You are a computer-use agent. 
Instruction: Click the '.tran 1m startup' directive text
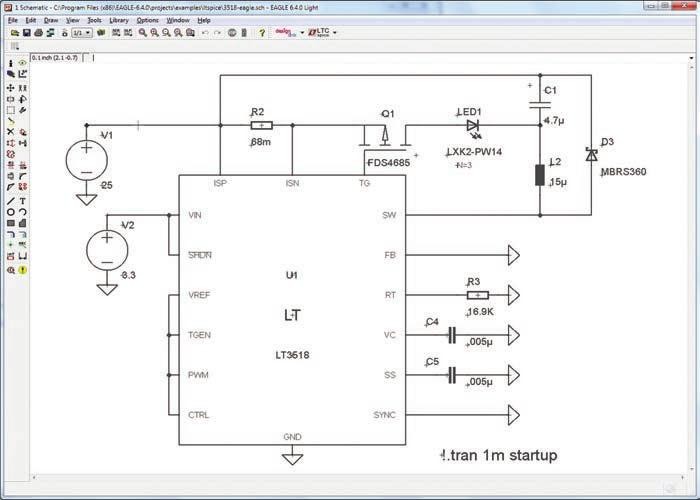click(x=499, y=455)
